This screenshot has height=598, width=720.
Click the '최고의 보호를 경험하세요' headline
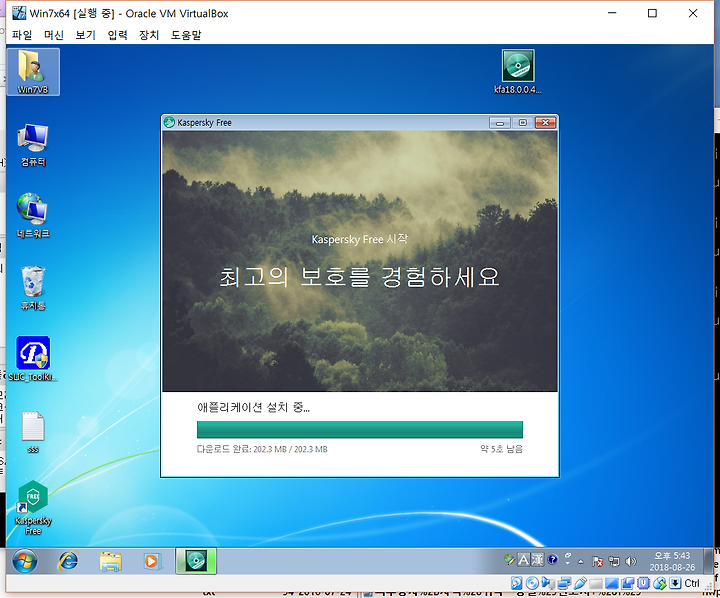(x=360, y=277)
